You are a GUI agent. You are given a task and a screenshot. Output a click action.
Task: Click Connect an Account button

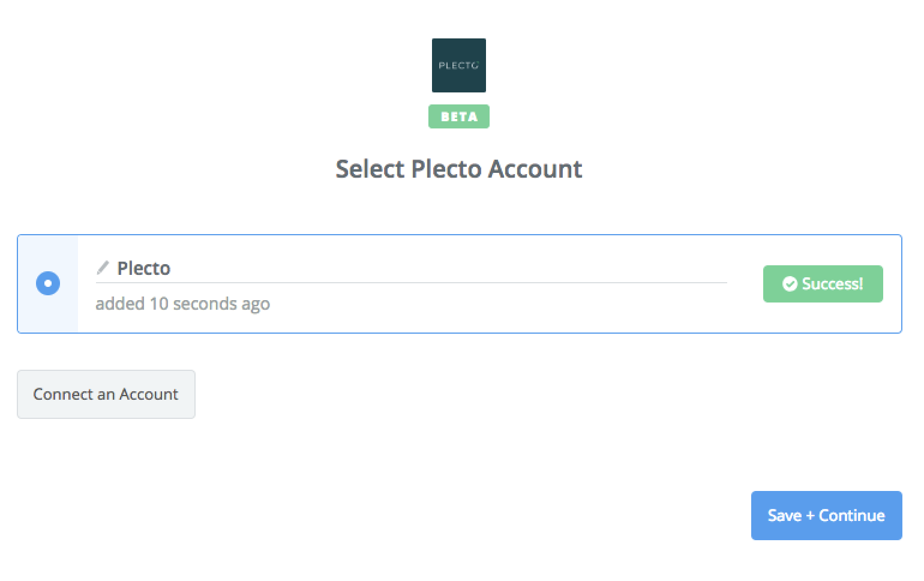click(106, 394)
